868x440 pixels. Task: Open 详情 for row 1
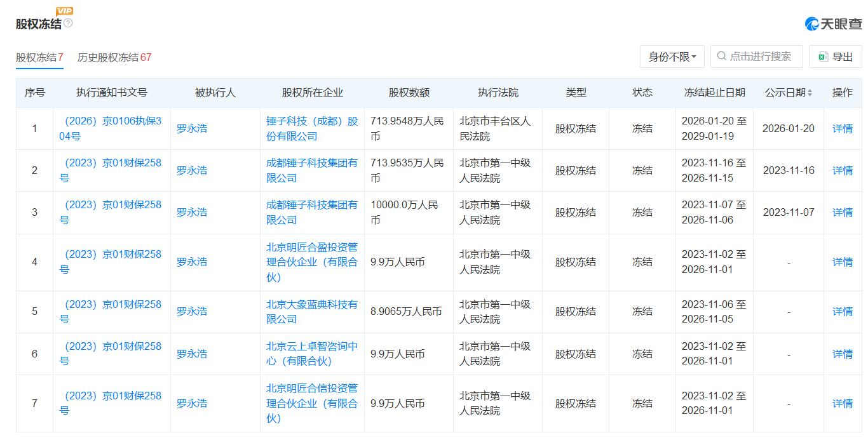[x=842, y=128]
